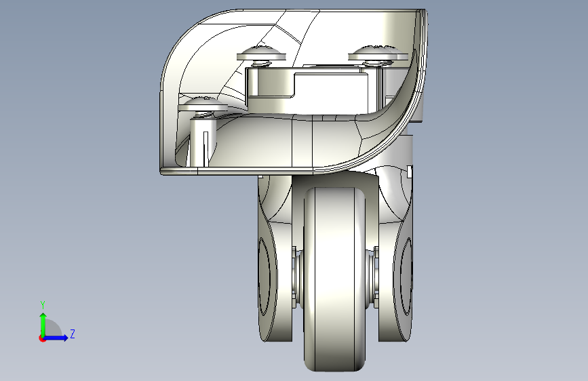The width and height of the screenshot is (588, 381).
Task: Click the red X axis origin dot
Action: tap(41, 338)
